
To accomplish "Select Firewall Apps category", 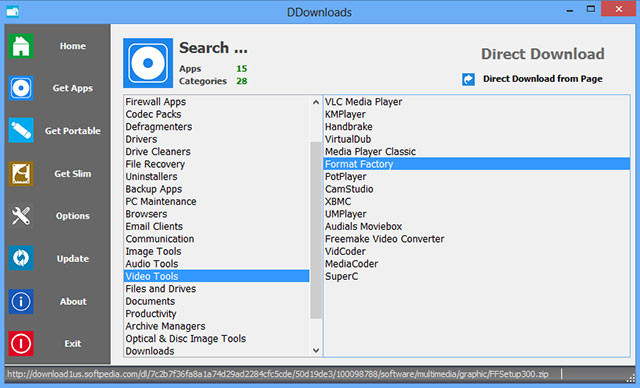I will tap(217, 102).
